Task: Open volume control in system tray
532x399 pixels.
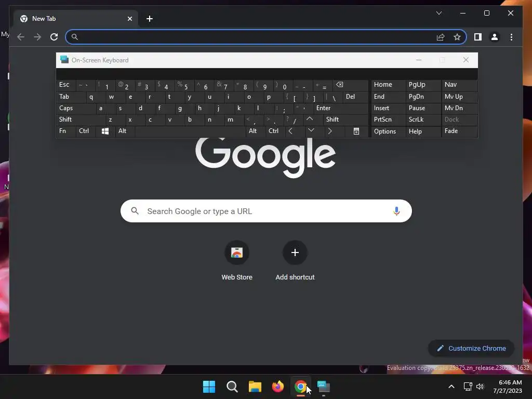Action: (480, 387)
